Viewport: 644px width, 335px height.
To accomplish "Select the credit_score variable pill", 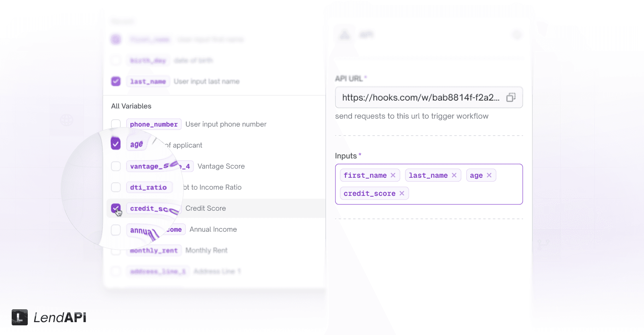I will pyautogui.click(x=153, y=208).
